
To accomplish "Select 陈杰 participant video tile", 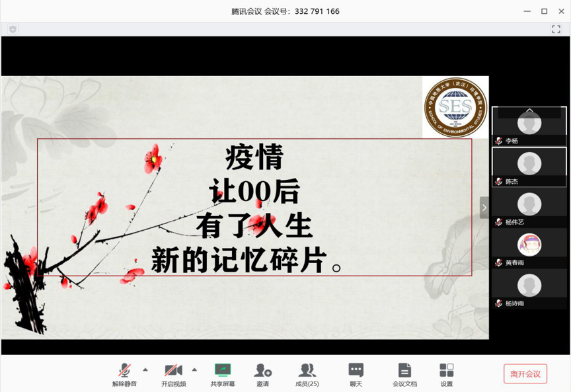I will pos(529,166).
